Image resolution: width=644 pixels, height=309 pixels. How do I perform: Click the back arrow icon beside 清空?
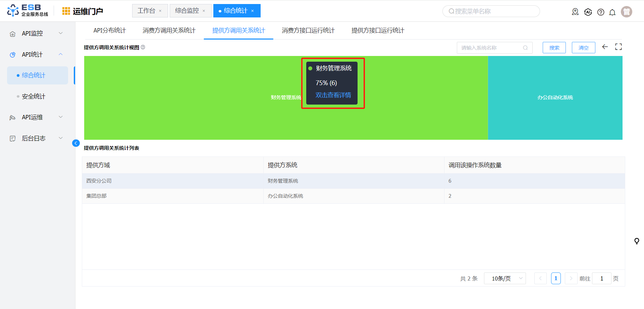click(605, 47)
